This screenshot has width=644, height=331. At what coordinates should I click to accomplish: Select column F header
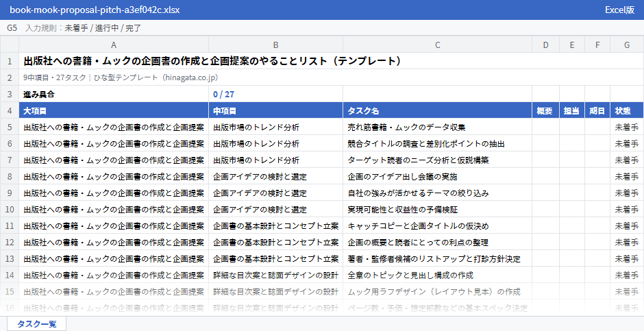(597, 45)
